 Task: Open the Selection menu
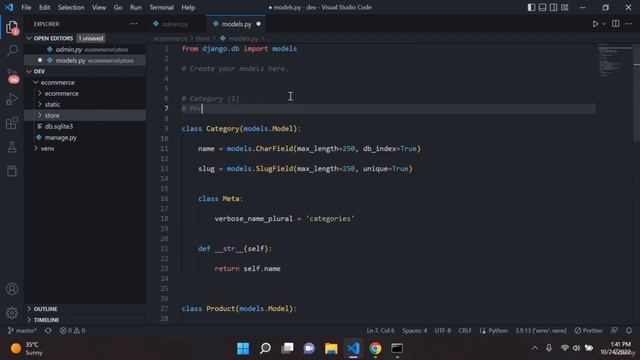pyautogui.click(x=71, y=7)
